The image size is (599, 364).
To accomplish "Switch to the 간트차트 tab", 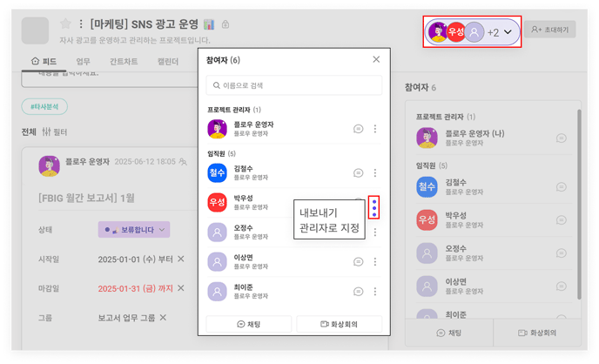I will click(x=125, y=62).
